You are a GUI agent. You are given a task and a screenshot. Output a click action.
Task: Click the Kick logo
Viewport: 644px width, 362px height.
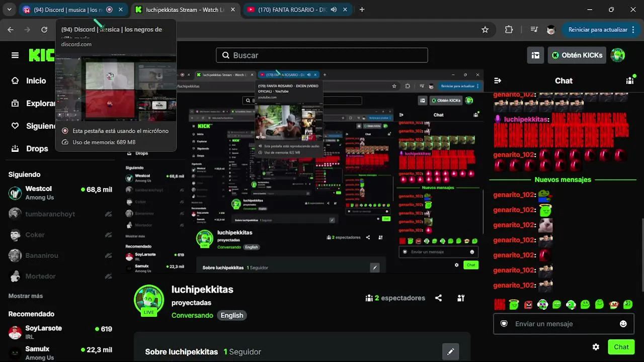41,55
